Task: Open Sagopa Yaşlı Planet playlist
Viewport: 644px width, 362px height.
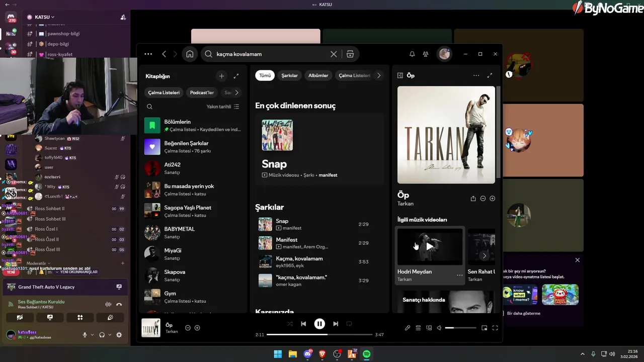Action: point(193,211)
